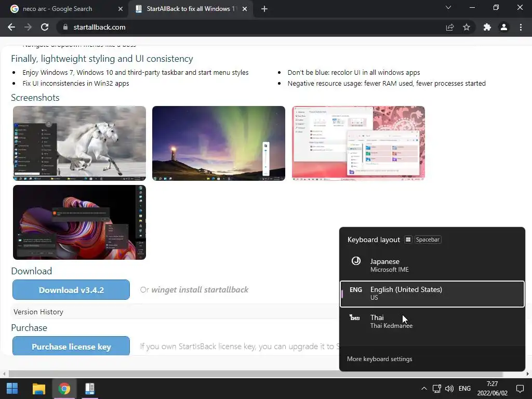The width and height of the screenshot is (532, 399).
Task: Switch to the neco arc Google Search tab
Action: click(x=64, y=9)
